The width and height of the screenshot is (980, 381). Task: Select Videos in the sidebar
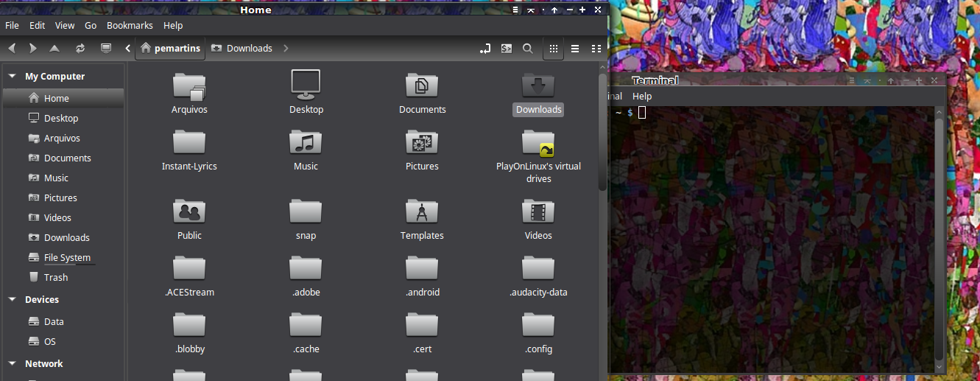click(63, 217)
